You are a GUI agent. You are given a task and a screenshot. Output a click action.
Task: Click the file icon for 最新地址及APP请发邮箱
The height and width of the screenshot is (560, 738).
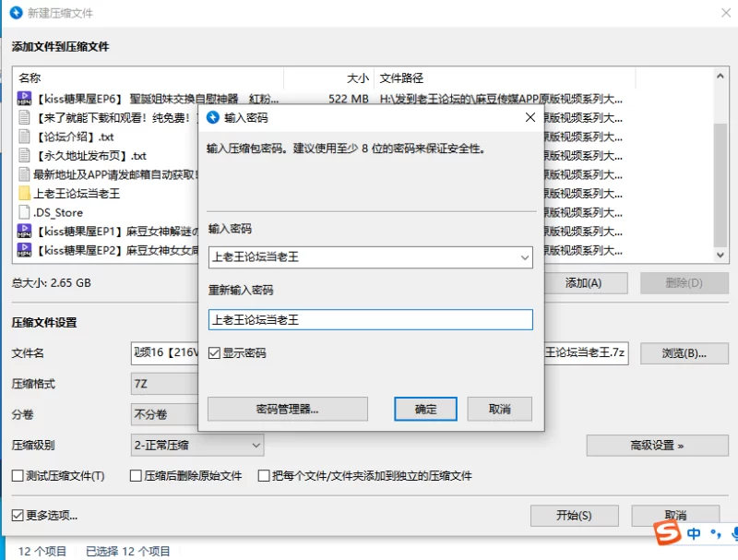click(x=24, y=174)
